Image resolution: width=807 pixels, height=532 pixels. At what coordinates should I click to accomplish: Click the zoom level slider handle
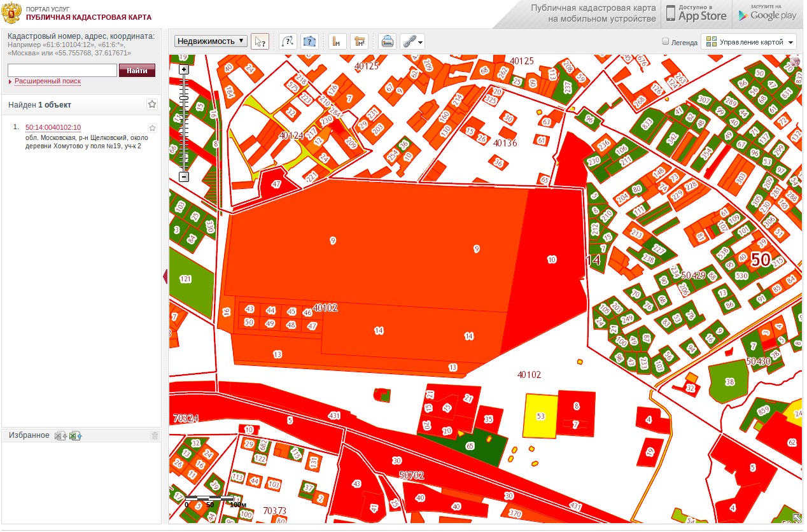point(184,98)
